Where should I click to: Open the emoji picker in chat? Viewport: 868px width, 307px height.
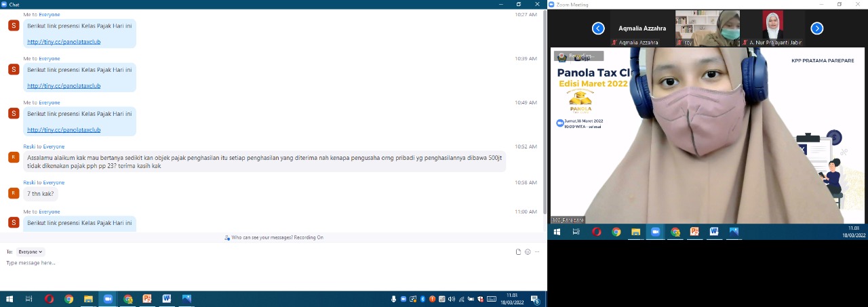click(x=528, y=251)
